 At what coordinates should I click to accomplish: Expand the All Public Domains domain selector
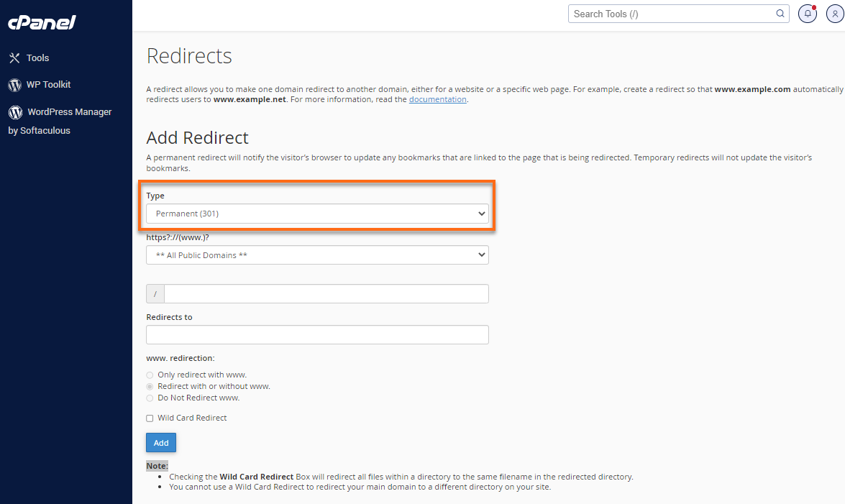click(x=317, y=255)
